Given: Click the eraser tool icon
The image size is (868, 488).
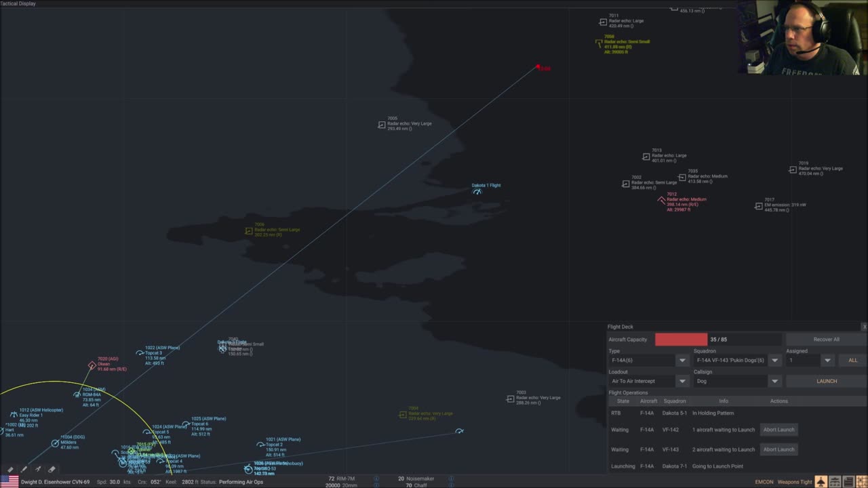Looking at the screenshot, I should coord(52,469).
